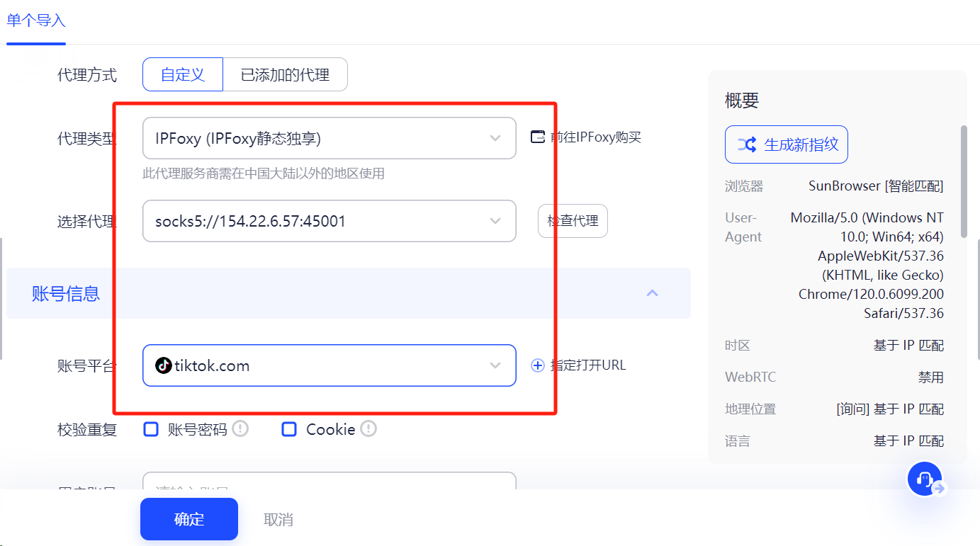Enable the 账号密码 duplicate check checkbox
This screenshot has width=980, height=546.
(151, 429)
